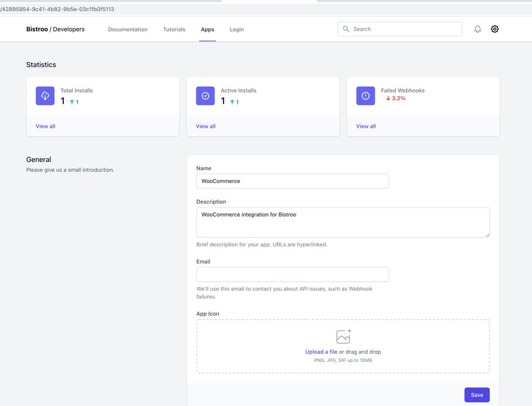View all Failed Webhooks
The image size is (532, 406).
[366, 126]
